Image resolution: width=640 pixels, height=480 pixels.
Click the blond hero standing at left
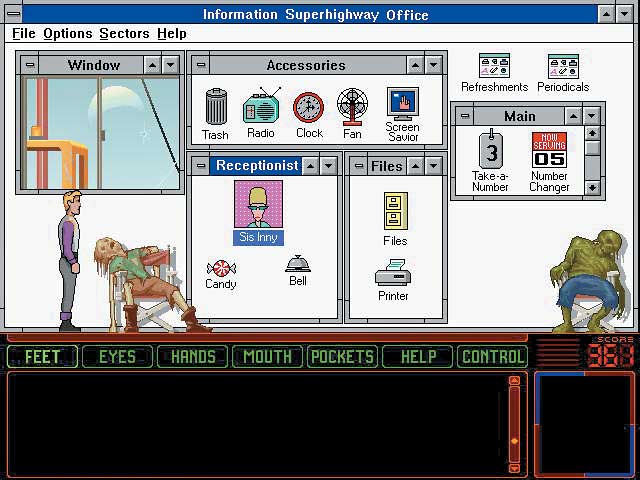coord(71,260)
